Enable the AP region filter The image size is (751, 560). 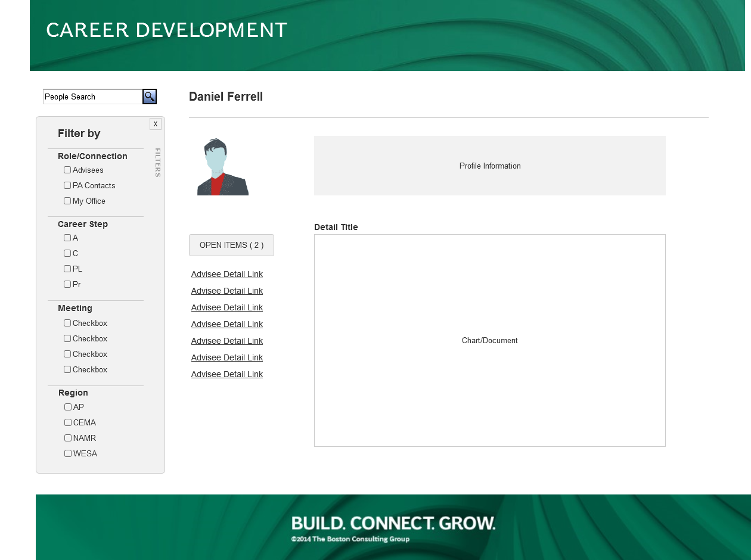pos(68,407)
